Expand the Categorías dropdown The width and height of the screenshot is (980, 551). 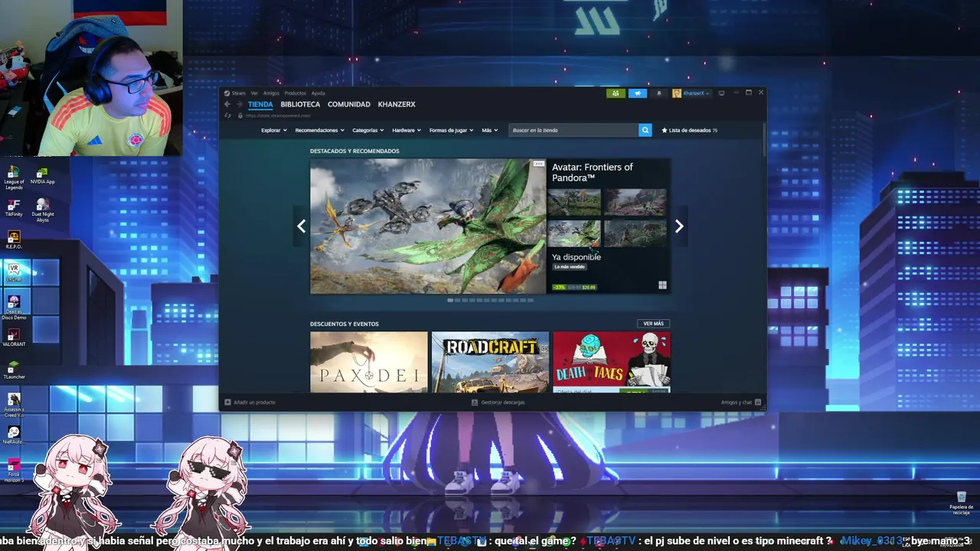coord(368,130)
